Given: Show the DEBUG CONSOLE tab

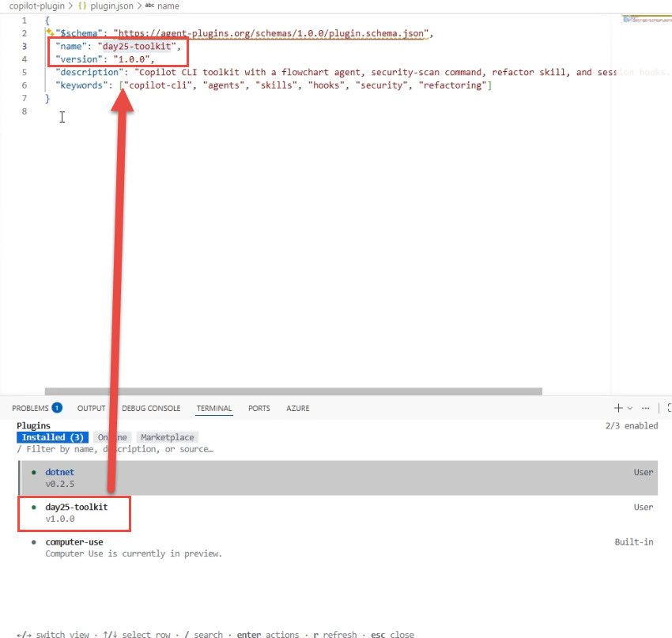Looking at the screenshot, I should pos(151,409).
